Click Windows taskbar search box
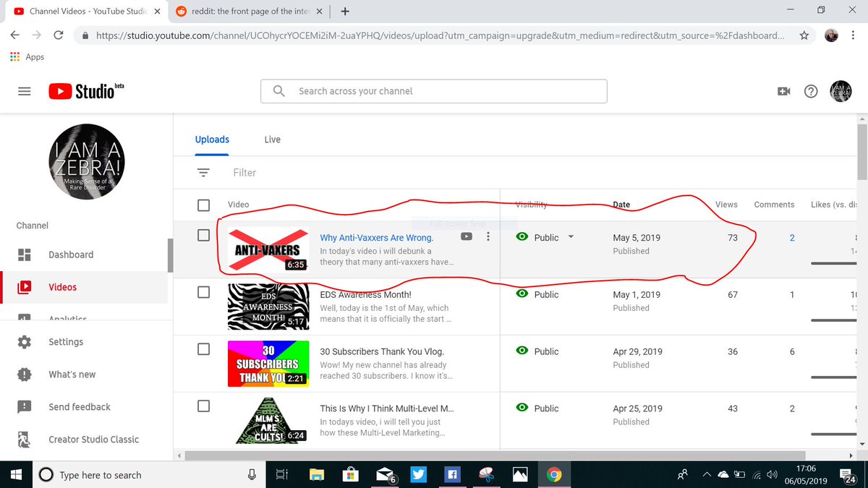The image size is (868, 488). tap(148, 475)
